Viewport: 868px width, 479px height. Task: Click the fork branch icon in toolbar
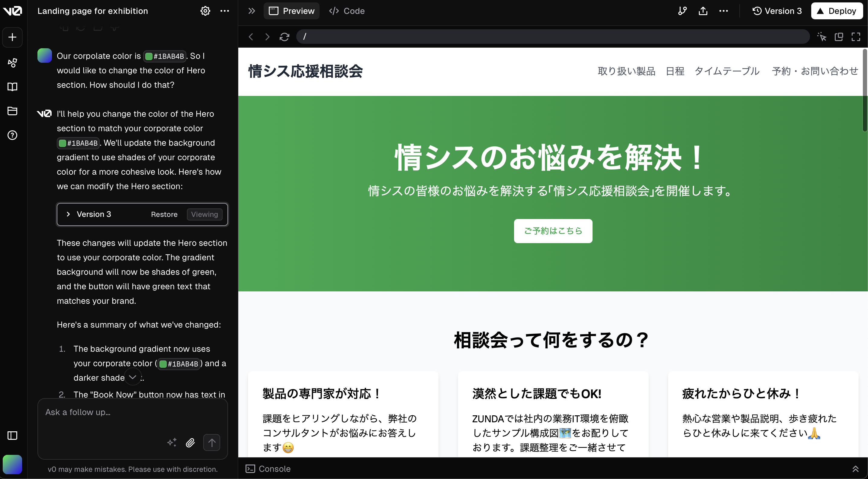click(682, 11)
